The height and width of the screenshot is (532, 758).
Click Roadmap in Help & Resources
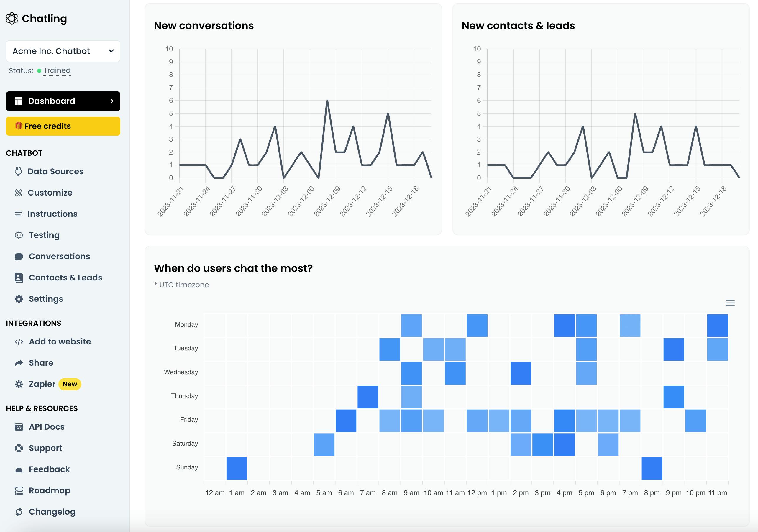[50, 490]
